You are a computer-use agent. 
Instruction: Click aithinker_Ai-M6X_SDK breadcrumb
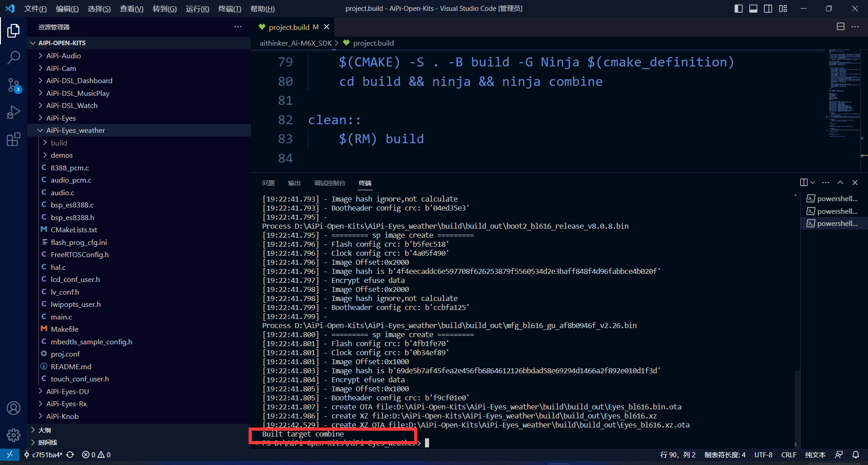pos(296,43)
